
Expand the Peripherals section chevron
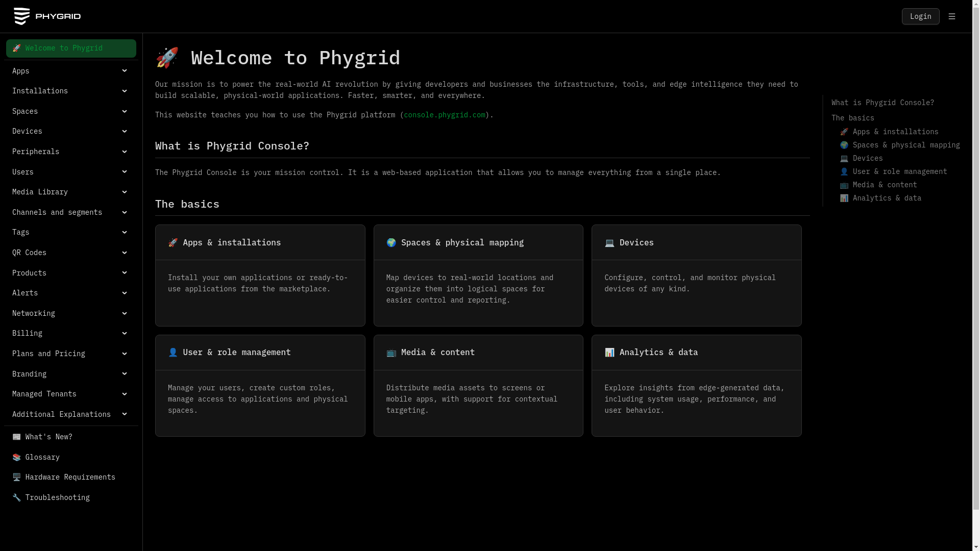pos(125,152)
